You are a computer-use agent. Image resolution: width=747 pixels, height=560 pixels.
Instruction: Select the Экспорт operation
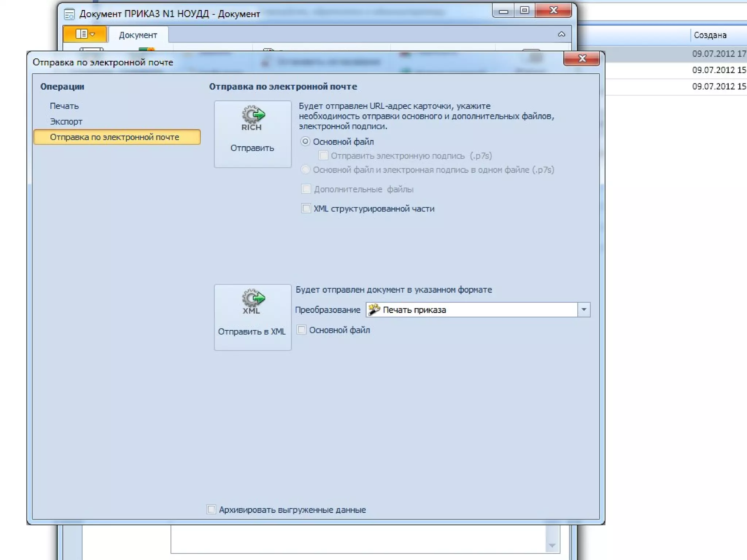66,122
